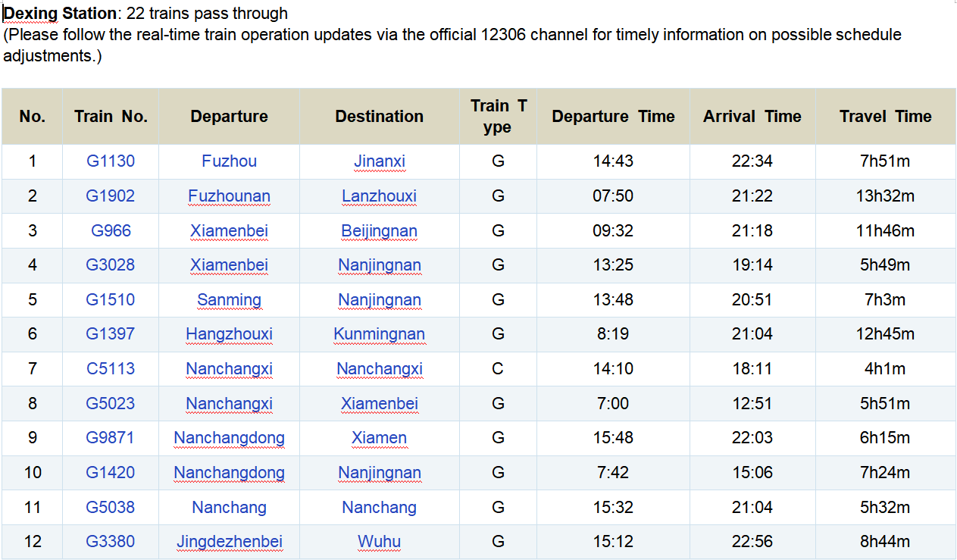Image resolution: width=957 pixels, height=560 pixels.
Task: Click the G9871 train link
Action: coord(110,437)
